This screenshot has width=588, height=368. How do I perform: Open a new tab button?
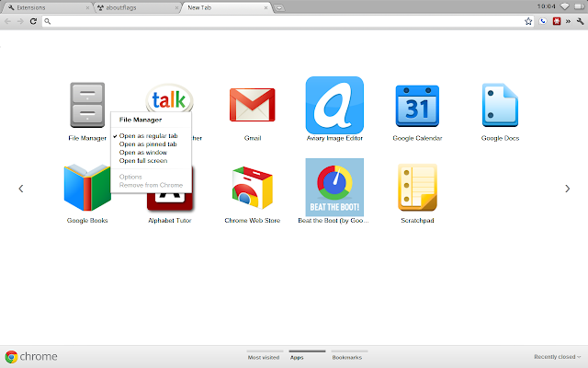click(x=279, y=8)
